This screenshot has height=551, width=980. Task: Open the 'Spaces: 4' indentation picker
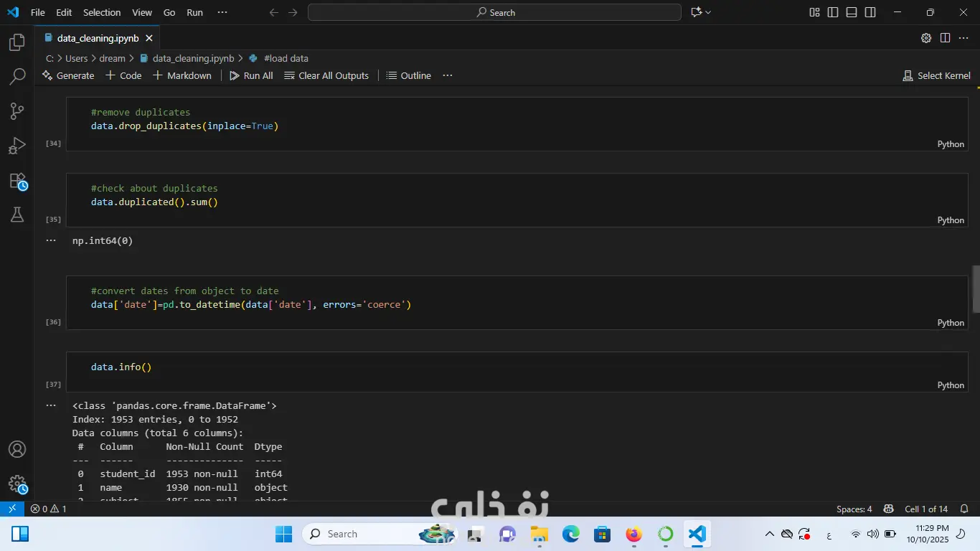(x=854, y=509)
